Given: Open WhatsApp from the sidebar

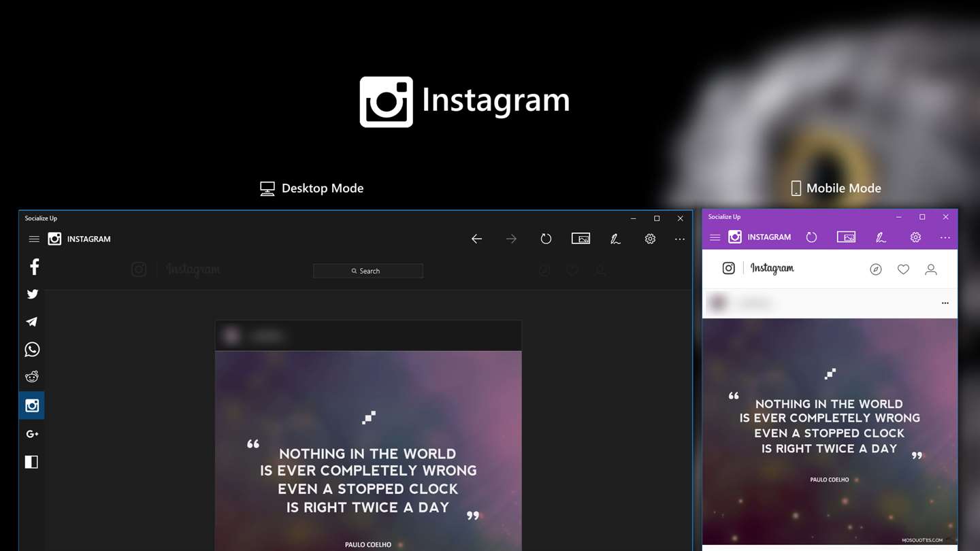Looking at the screenshot, I should pyautogui.click(x=32, y=350).
